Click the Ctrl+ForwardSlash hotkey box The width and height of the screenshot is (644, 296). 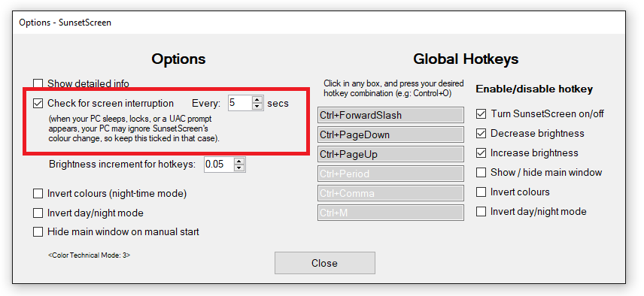pyautogui.click(x=390, y=115)
